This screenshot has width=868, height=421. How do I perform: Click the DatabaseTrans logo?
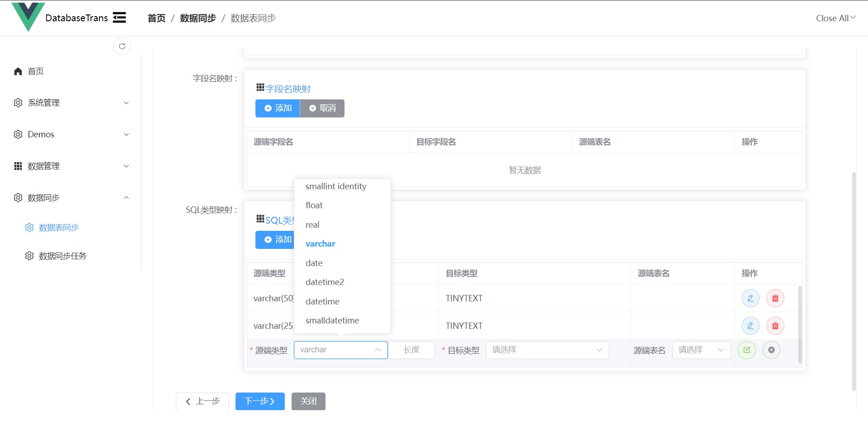pos(28,17)
